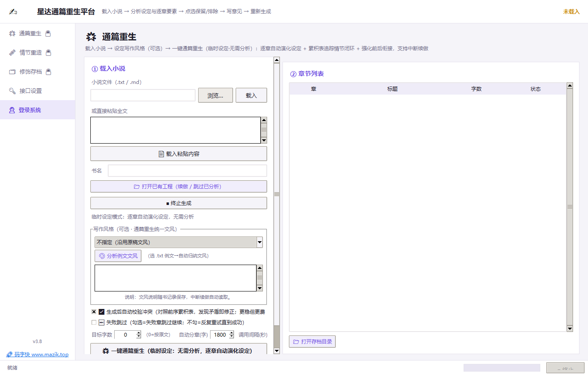Viewport: 588px width, 375px height.
Task: Decrease the 自动分章 value with the down arrow
Action: (231, 337)
